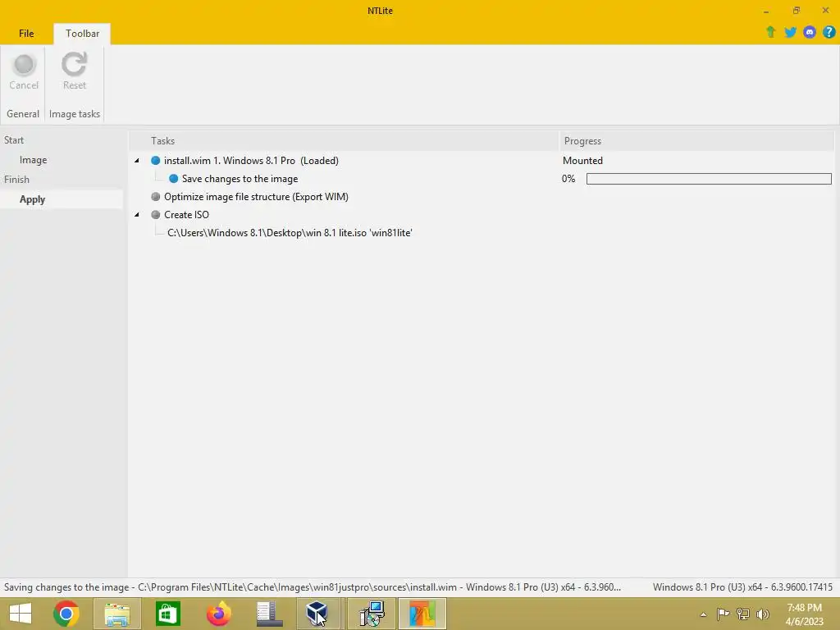Screen dimensions: 840x630
Task: Click the ISO output path 'win 8.1 lite.iso'
Action: coord(290,232)
